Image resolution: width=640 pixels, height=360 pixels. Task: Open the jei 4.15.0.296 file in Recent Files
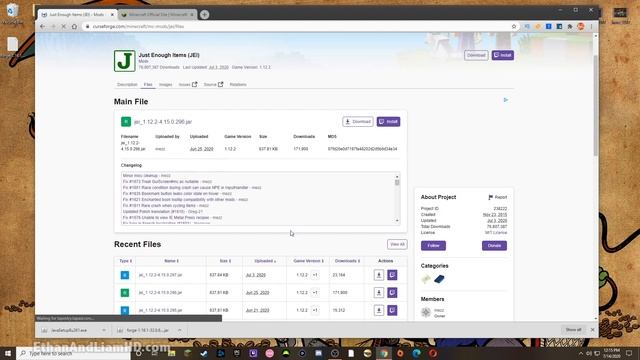click(x=160, y=293)
